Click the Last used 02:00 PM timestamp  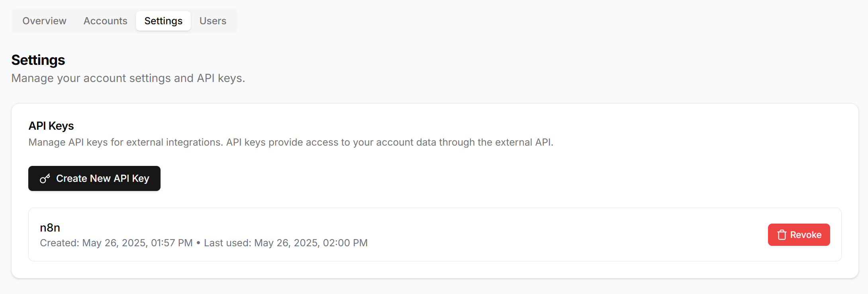point(286,243)
